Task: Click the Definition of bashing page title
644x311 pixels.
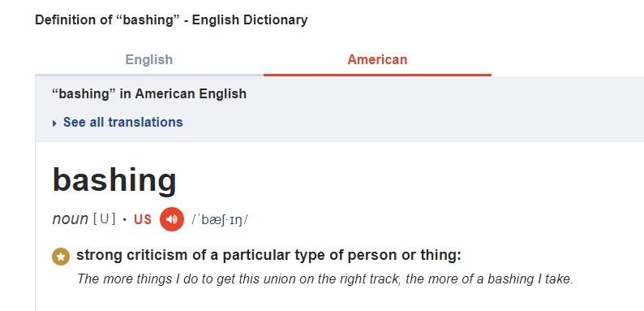Action: tap(171, 19)
